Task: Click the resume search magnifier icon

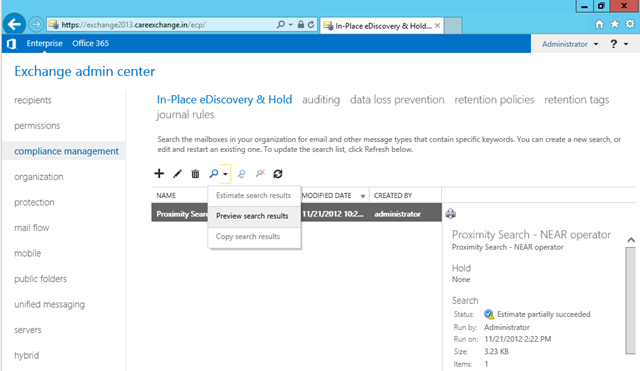Action: 242,174
